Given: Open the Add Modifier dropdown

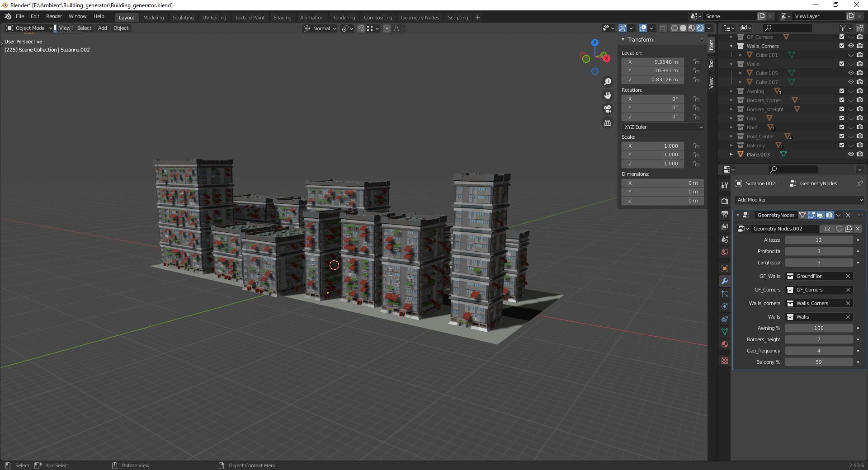Looking at the screenshot, I should click(x=799, y=200).
